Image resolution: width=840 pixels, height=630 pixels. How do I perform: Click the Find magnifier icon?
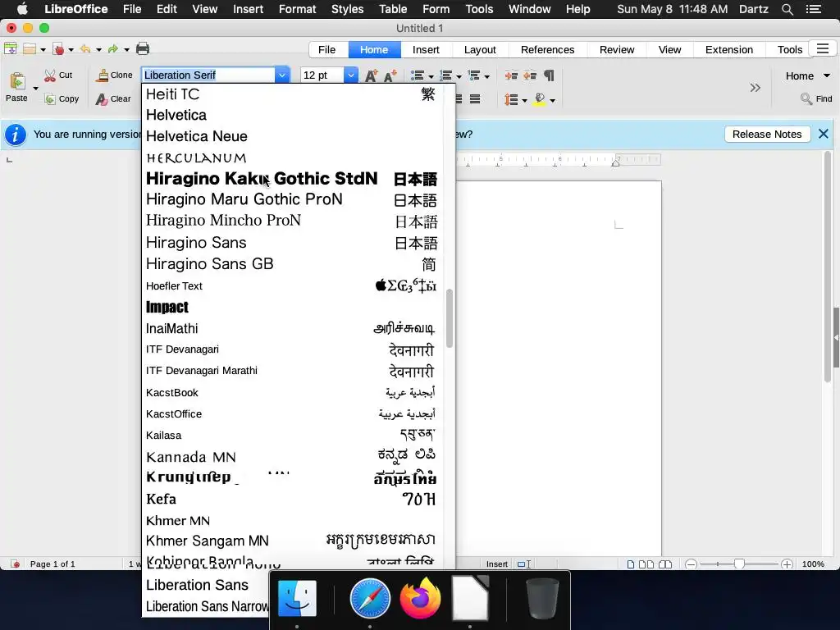tap(806, 98)
